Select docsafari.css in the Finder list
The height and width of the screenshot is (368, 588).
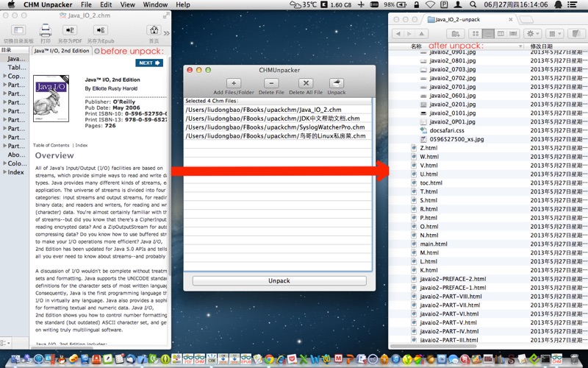pyautogui.click(x=447, y=130)
